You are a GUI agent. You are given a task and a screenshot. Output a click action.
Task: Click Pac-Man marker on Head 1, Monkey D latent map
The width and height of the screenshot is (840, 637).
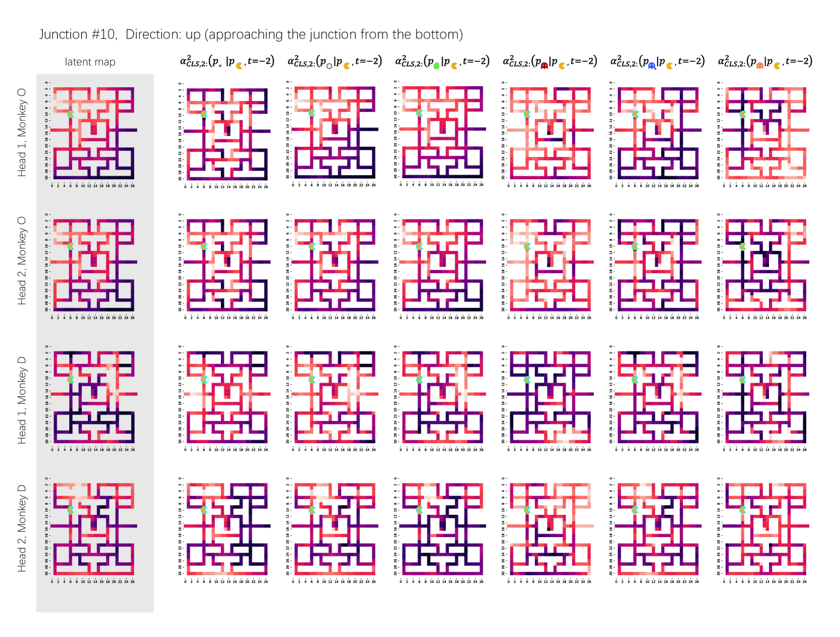(x=71, y=380)
